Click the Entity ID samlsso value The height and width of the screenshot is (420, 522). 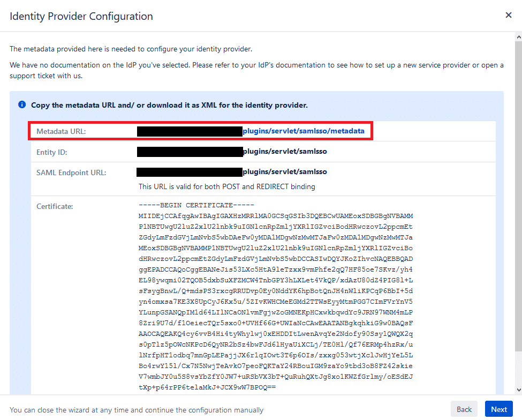[x=285, y=152]
